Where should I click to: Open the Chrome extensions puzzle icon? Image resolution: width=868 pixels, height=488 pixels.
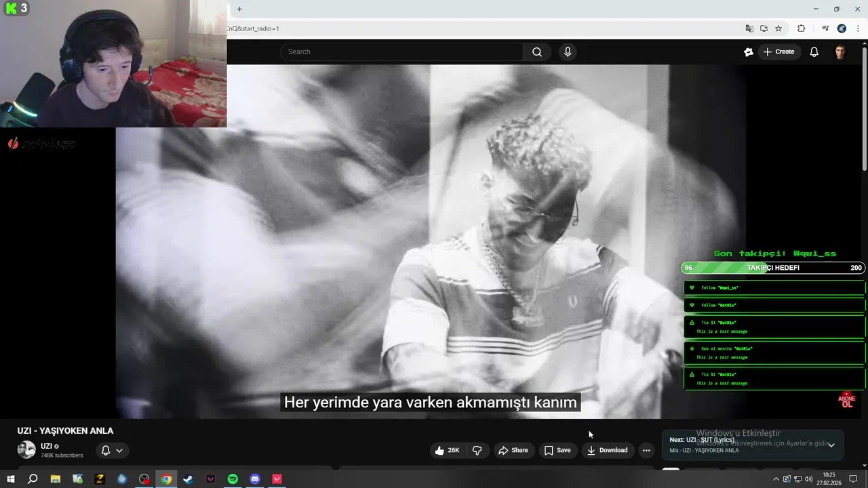click(802, 28)
